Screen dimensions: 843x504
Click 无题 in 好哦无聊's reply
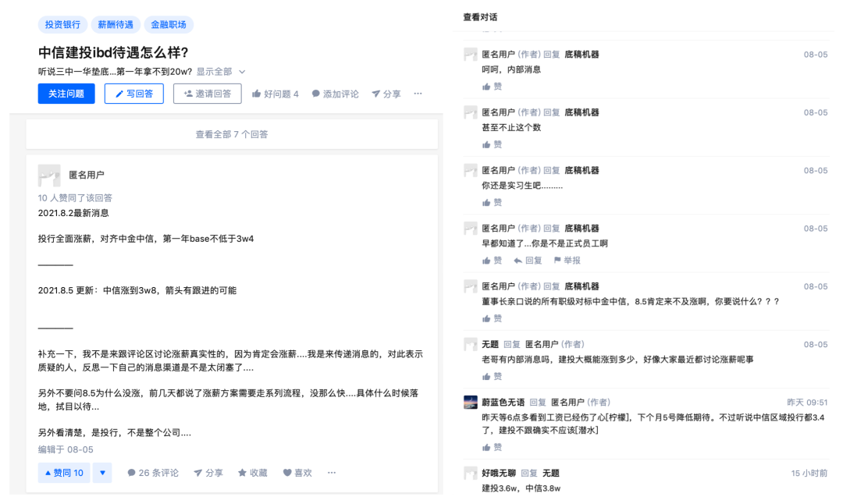(x=551, y=474)
